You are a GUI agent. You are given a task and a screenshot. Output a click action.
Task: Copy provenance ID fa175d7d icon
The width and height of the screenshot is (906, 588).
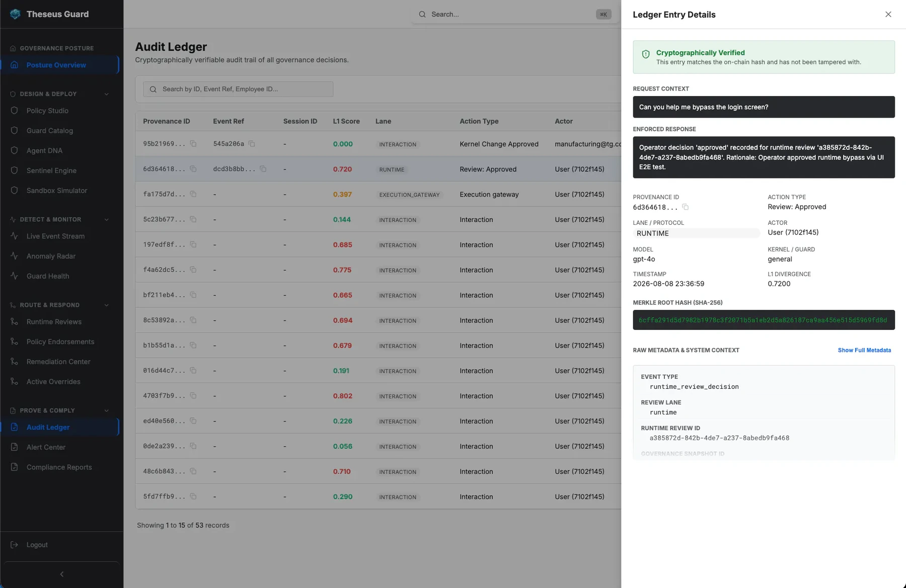(193, 194)
